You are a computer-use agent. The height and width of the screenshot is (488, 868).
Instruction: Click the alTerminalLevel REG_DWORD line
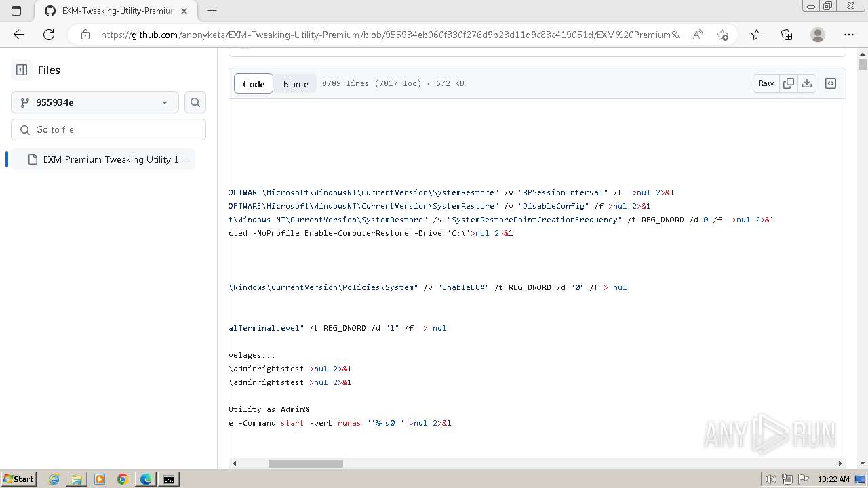338,328
